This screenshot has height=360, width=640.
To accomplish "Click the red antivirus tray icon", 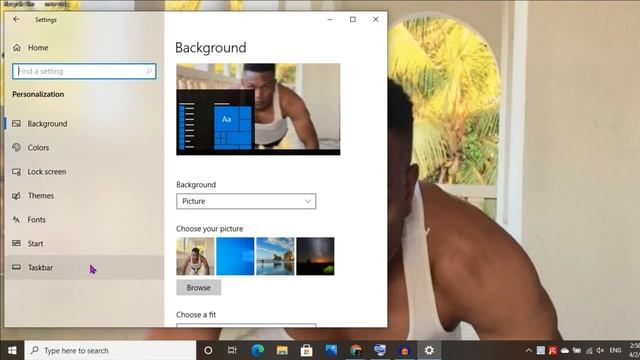I will point(553,351).
